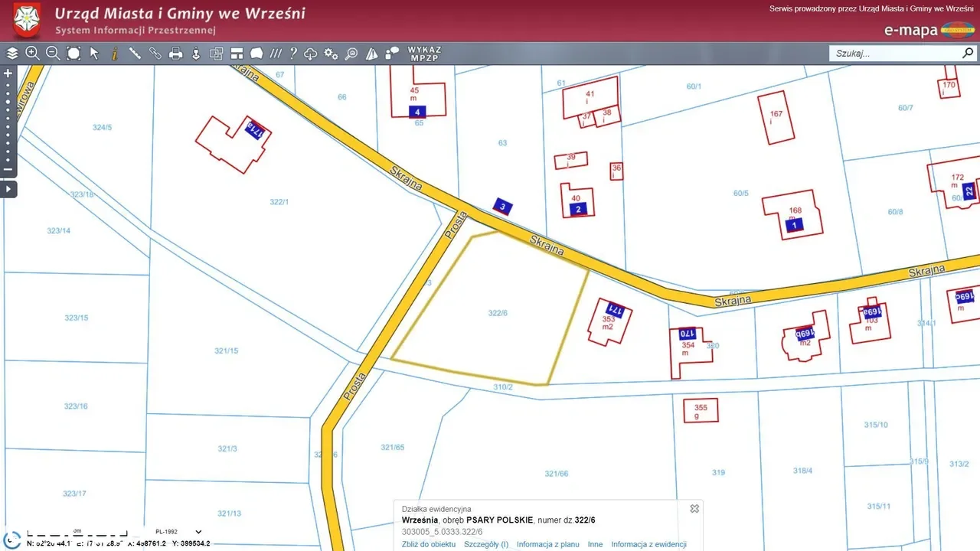Activate the object information tool
The image size is (980, 551).
(115, 54)
